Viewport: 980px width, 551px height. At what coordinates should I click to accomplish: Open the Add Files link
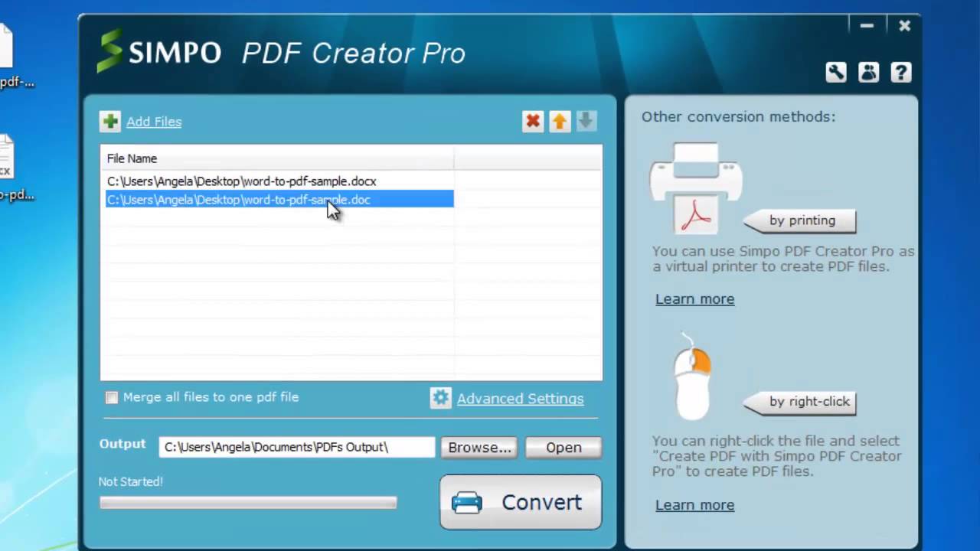[154, 122]
